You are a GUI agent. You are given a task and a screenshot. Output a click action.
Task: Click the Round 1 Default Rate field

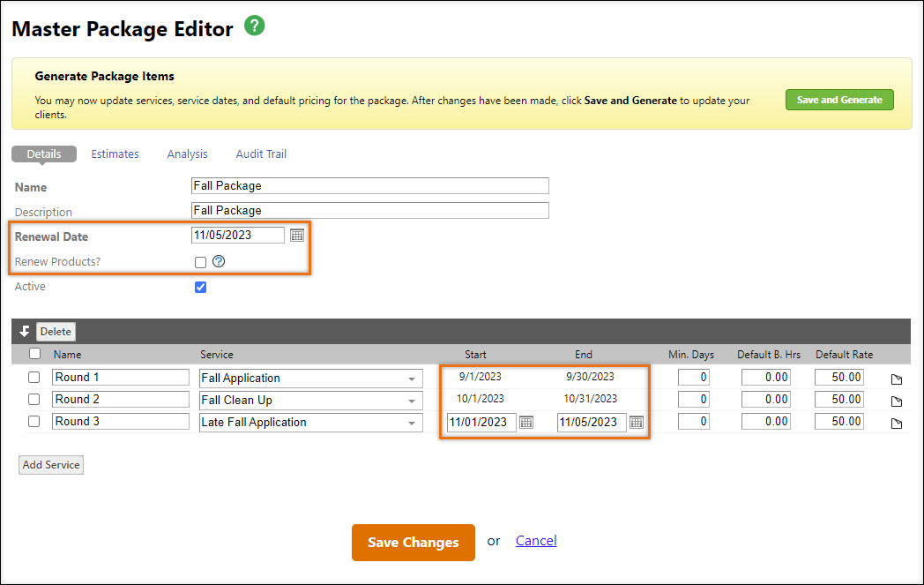click(838, 378)
